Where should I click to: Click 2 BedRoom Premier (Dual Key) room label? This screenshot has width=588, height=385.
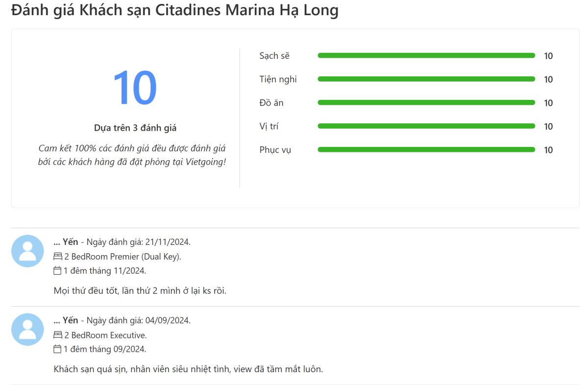(123, 257)
